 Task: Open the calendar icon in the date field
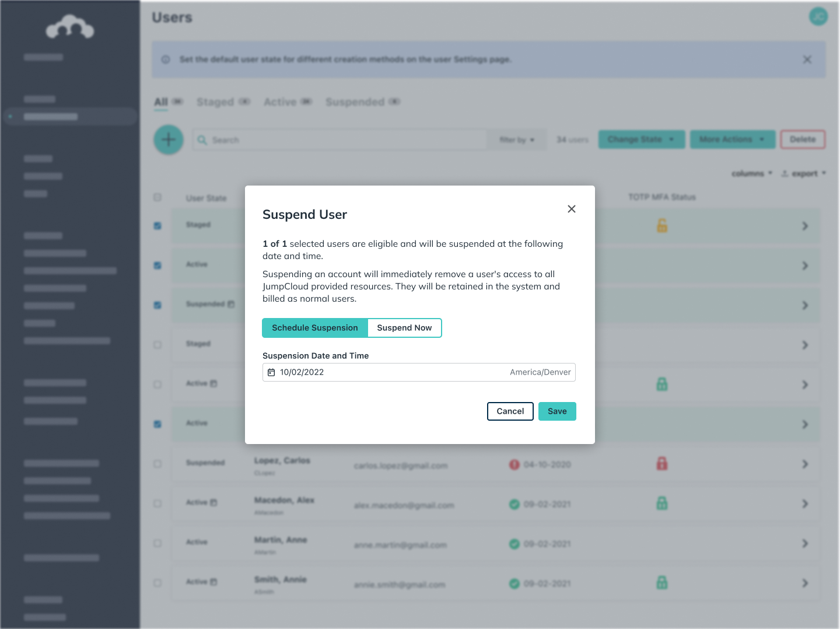[272, 372]
